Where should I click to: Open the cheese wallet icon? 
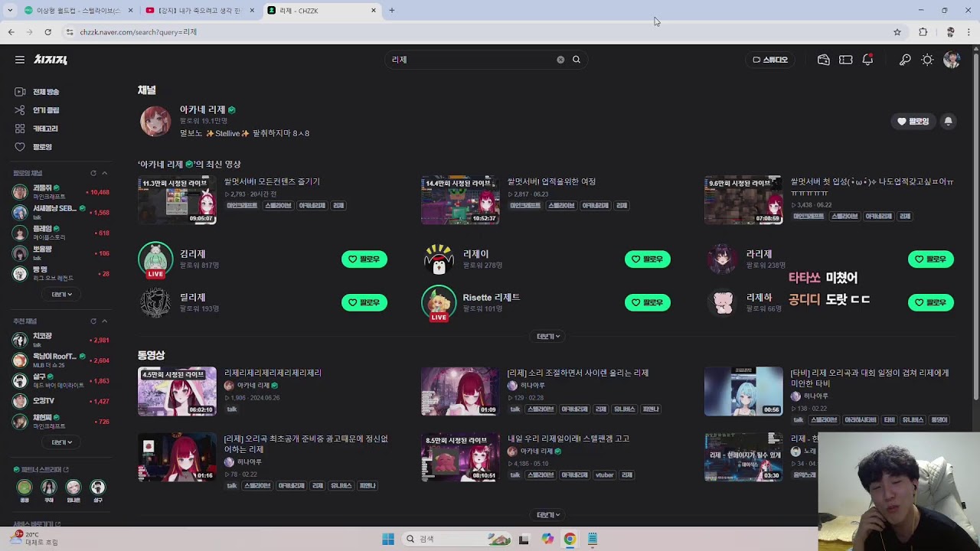tap(824, 60)
